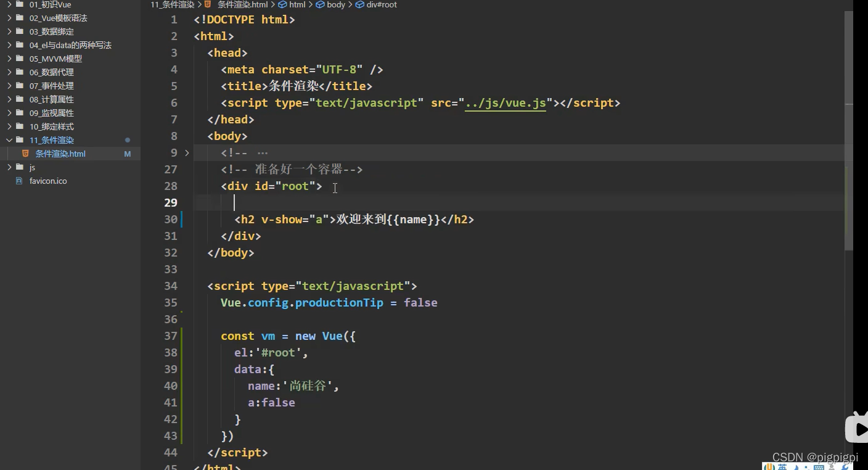Screen dimensions: 868x470
Task: Click the cube icon before body breadcrumb
Action: click(x=320, y=4)
